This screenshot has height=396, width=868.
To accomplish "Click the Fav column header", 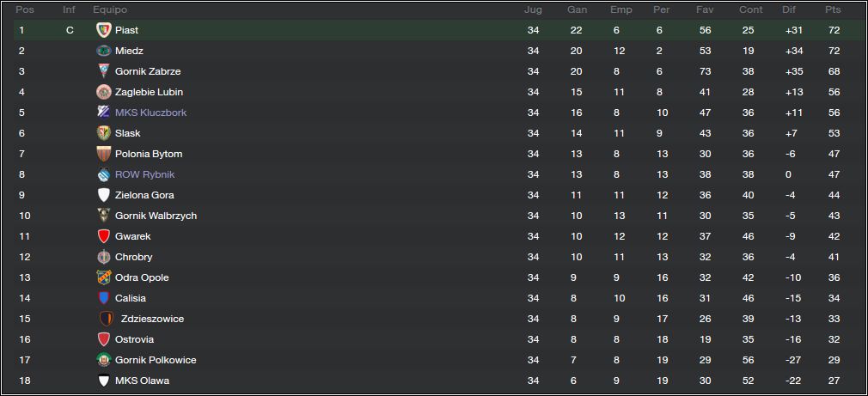I will click(705, 10).
